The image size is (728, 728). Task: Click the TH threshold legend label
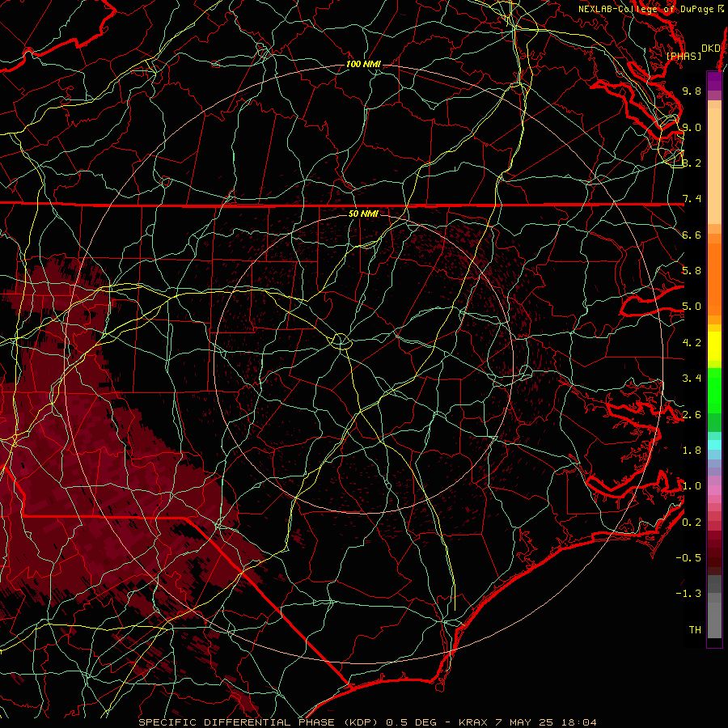(x=695, y=630)
